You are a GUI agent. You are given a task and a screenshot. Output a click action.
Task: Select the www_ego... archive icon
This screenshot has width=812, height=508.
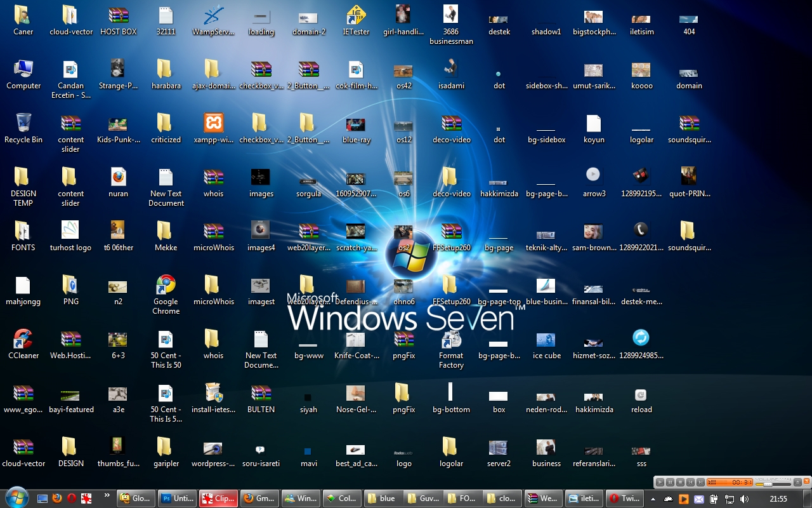23,399
